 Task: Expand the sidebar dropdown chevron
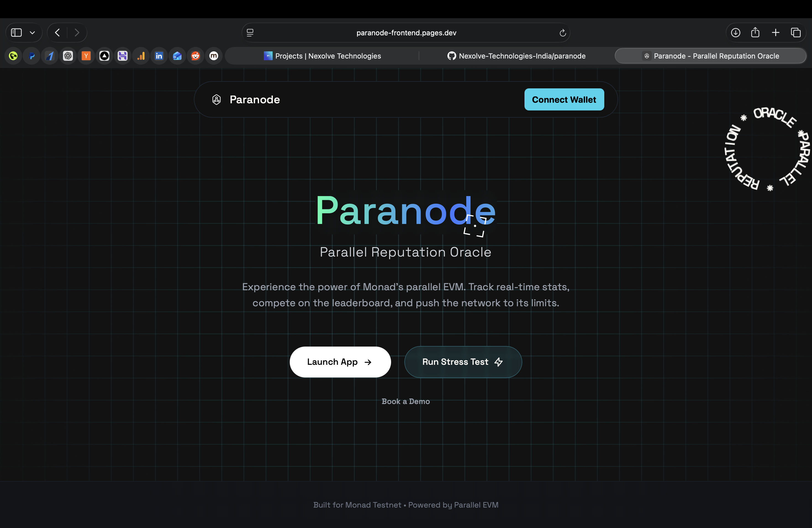(x=32, y=32)
